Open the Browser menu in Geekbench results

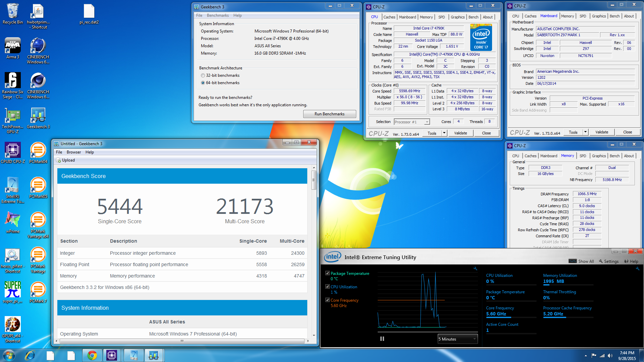pos(73,152)
